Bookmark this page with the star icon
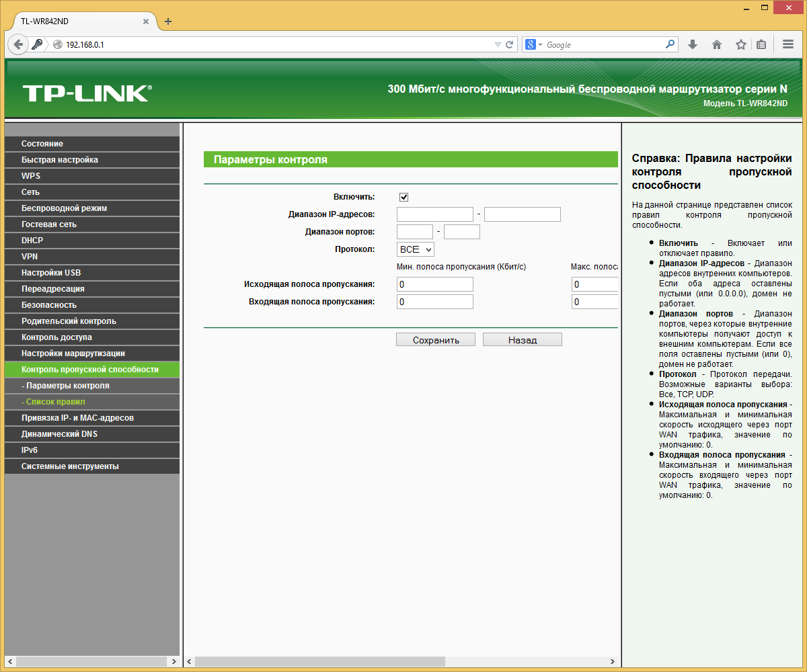 [x=740, y=44]
